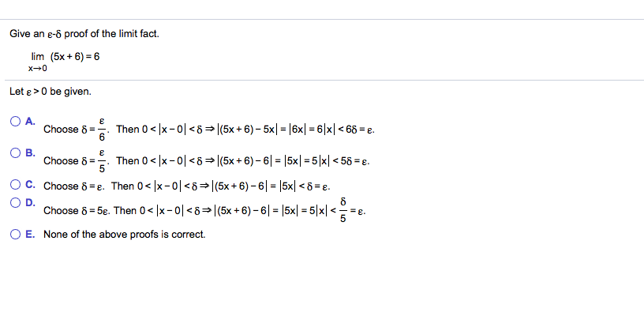This screenshot has height=316, width=644.
Task: Click "None of the above proofs is correct" text
Action: (125, 235)
